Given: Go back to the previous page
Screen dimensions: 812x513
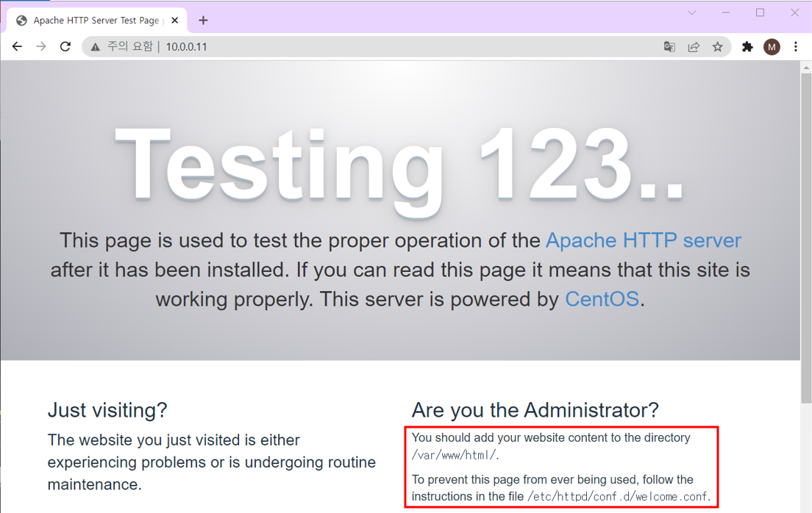Looking at the screenshot, I should [17, 46].
